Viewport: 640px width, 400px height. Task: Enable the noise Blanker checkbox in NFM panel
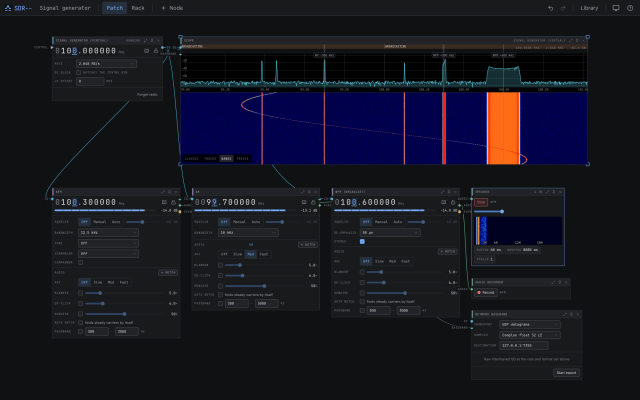(x=80, y=293)
